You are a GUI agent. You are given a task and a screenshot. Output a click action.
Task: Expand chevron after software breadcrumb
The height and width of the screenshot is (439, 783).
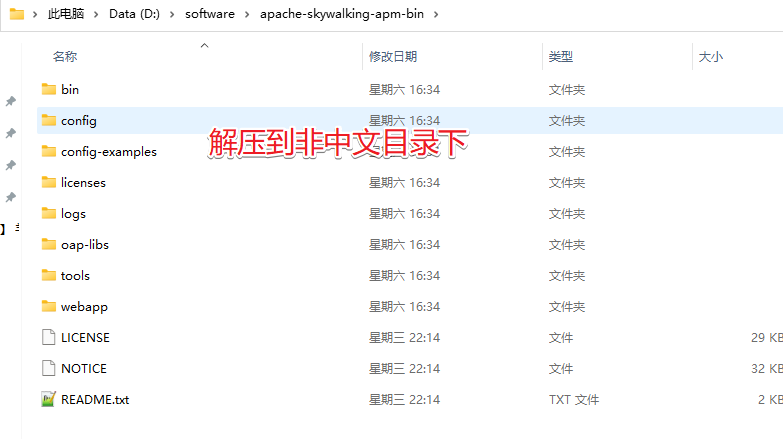247,14
